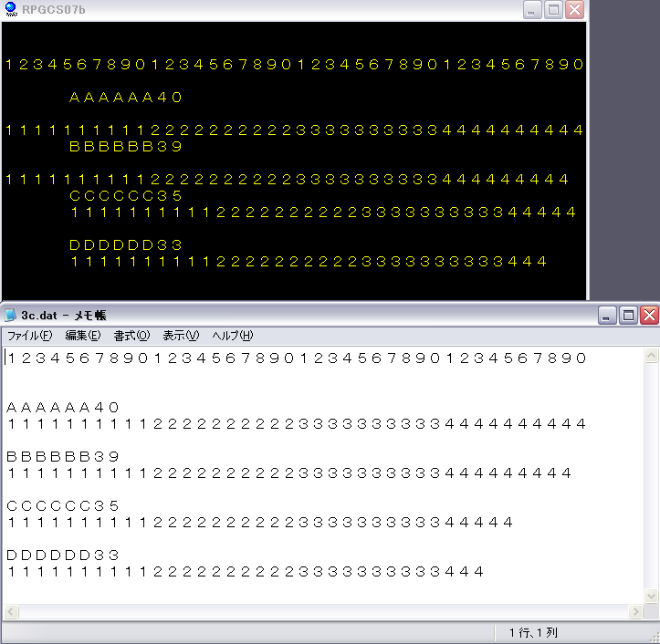Click the RPGCS07b window title icon
The width and height of the screenshot is (660, 644).
click(x=11, y=9)
